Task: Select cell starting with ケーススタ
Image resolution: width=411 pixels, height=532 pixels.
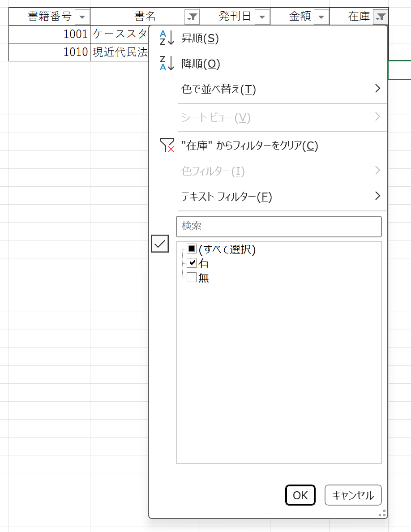Action: [x=120, y=34]
